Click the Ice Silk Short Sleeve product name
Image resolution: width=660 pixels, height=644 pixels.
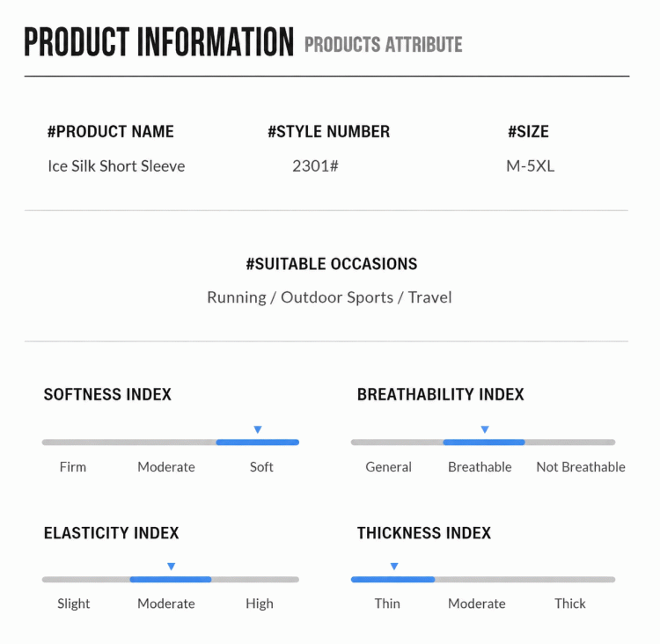(116, 166)
